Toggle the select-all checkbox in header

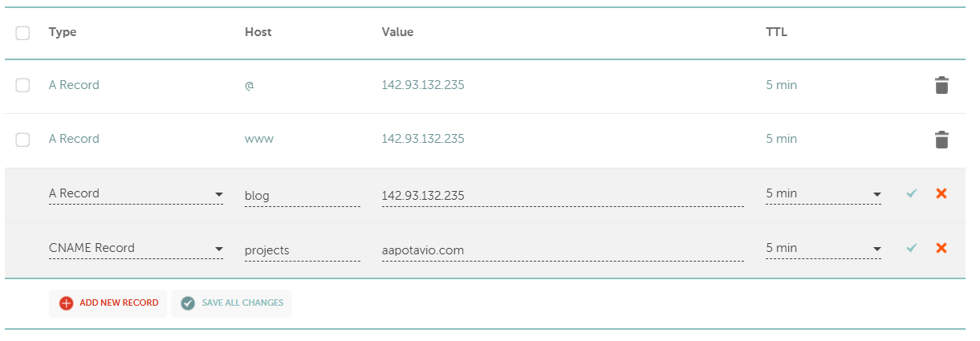click(x=22, y=33)
